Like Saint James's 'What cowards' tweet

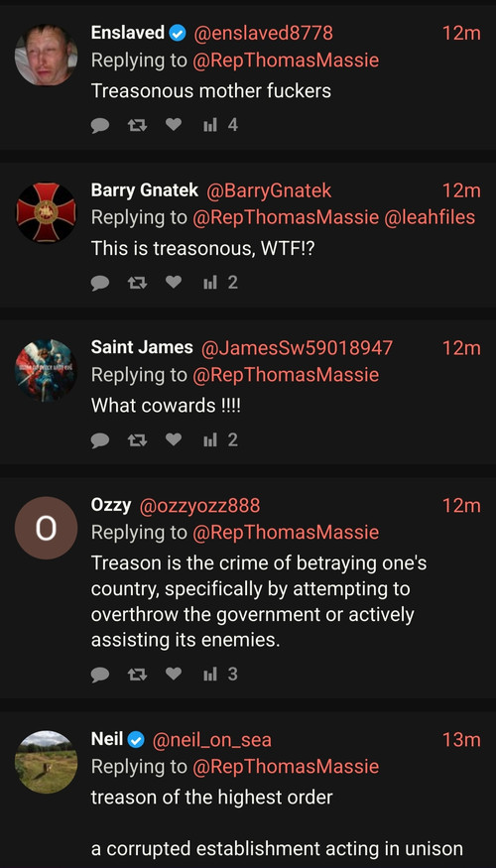point(174,440)
